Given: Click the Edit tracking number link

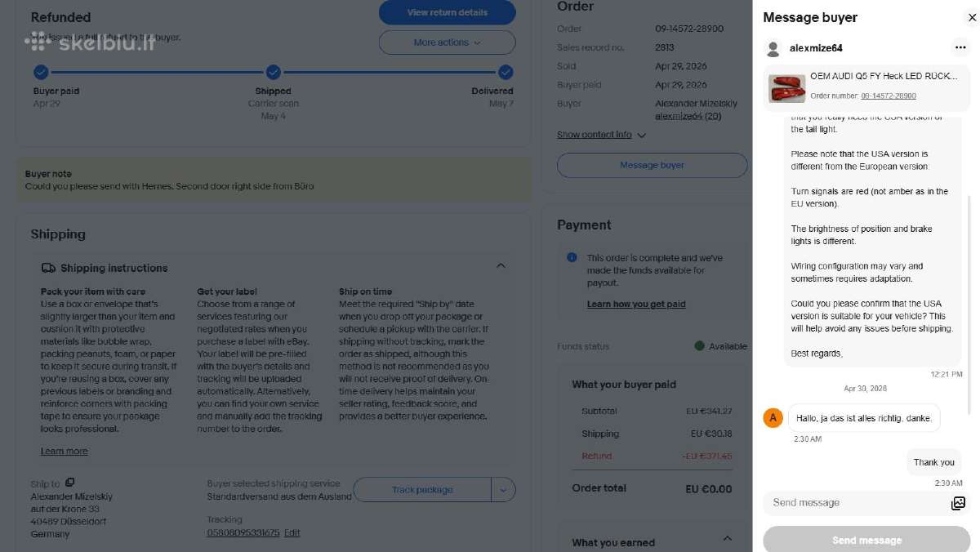Looking at the screenshot, I should (292, 532).
